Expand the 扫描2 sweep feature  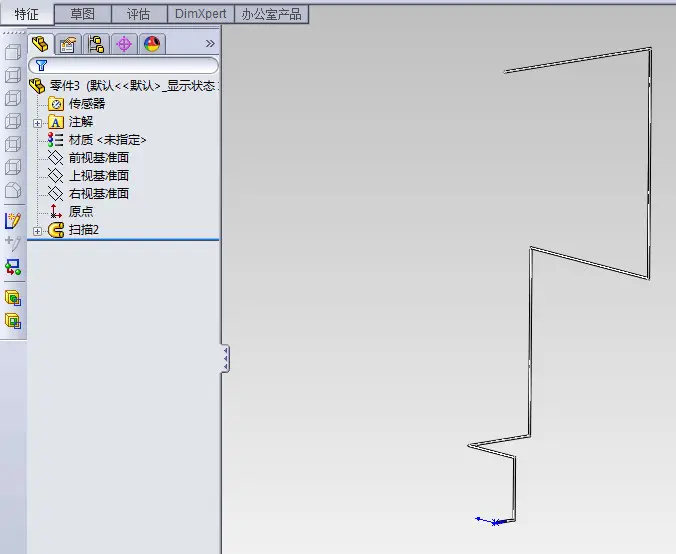pyautogui.click(x=38, y=232)
